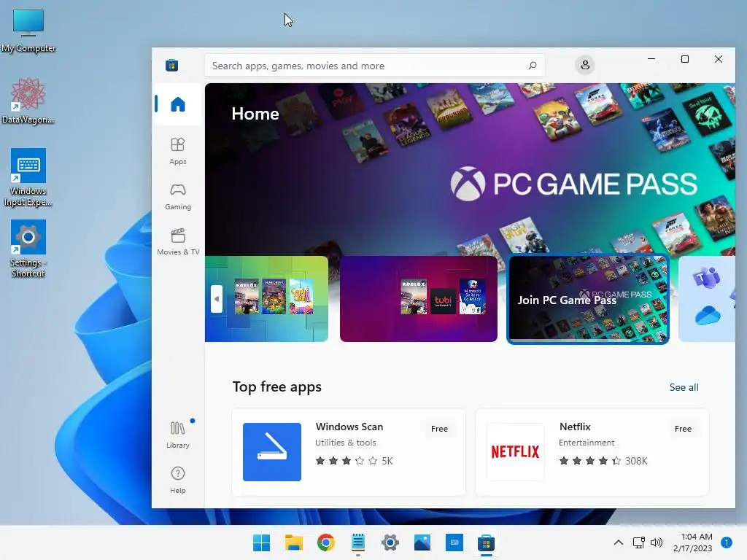747x560 pixels.
Task: Open File Explorer from taskbar
Action: pyautogui.click(x=294, y=542)
